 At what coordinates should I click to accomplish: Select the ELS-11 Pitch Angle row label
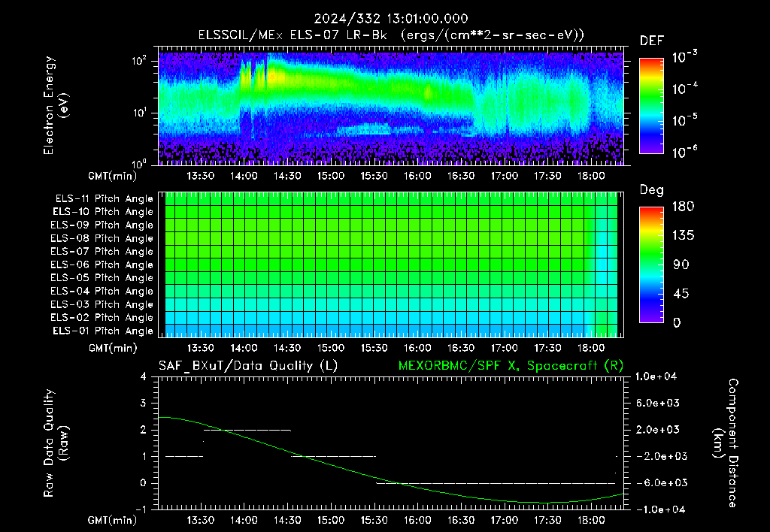(x=104, y=199)
